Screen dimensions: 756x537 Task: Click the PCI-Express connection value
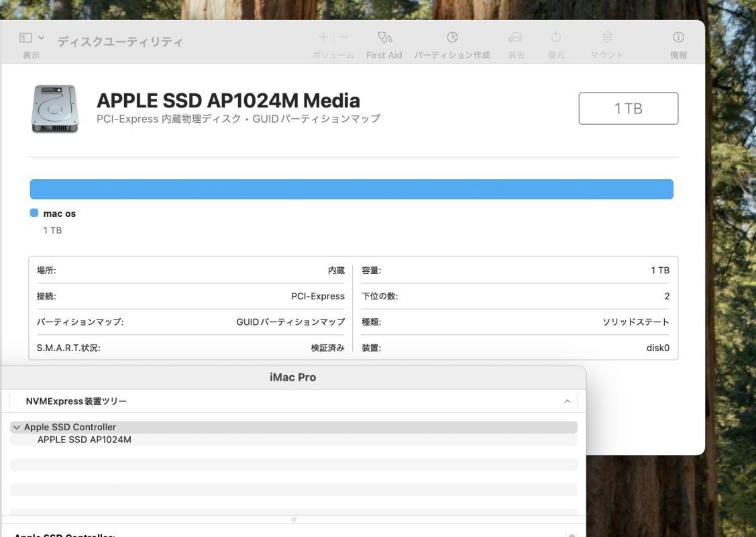point(318,296)
